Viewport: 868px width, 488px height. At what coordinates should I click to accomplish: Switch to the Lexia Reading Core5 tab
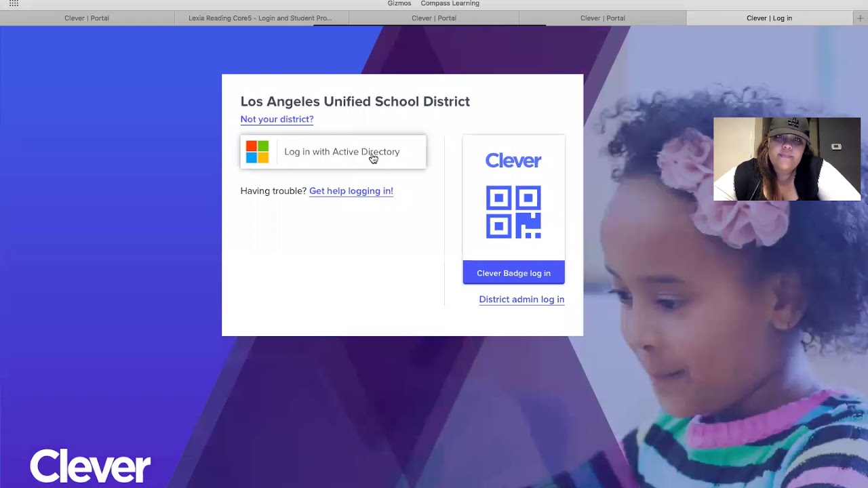tap(260, 18)
